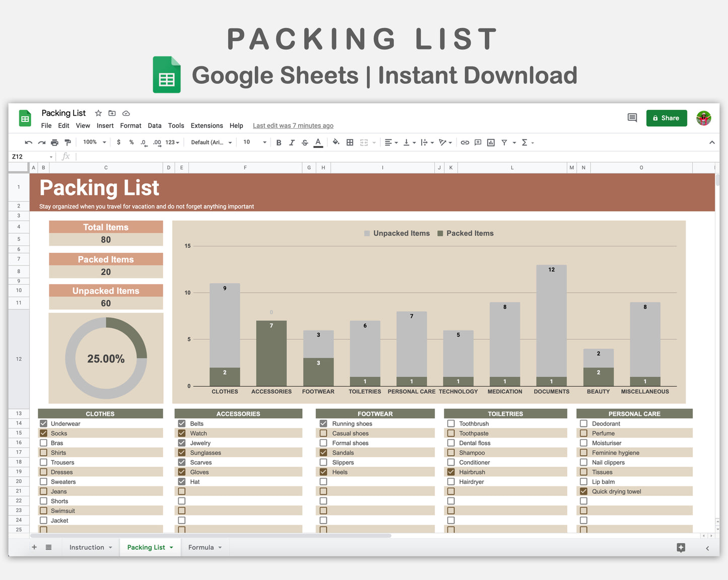Apply strikethrough formatting
728x580 pixels.
coord(305,142)
